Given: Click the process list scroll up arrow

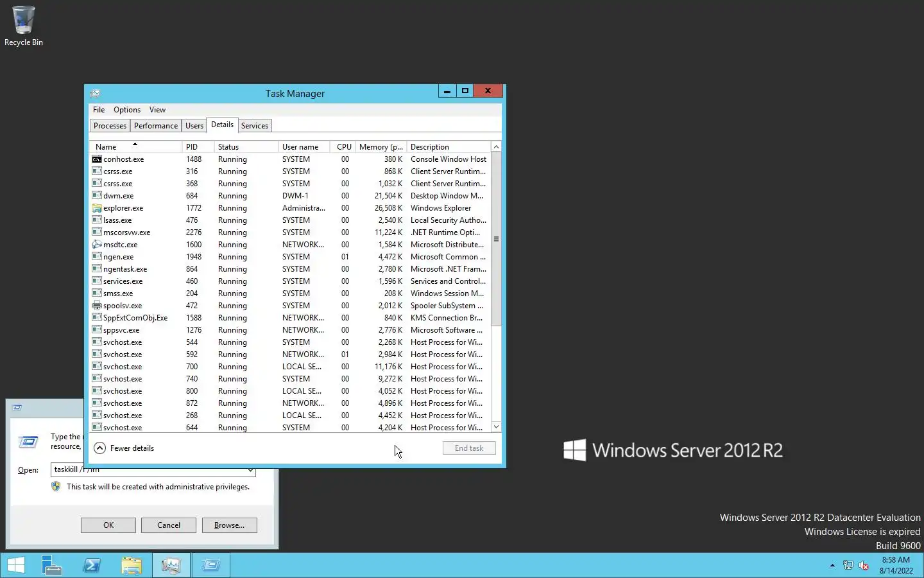Looking at the screenshot, I should [496, 147].
